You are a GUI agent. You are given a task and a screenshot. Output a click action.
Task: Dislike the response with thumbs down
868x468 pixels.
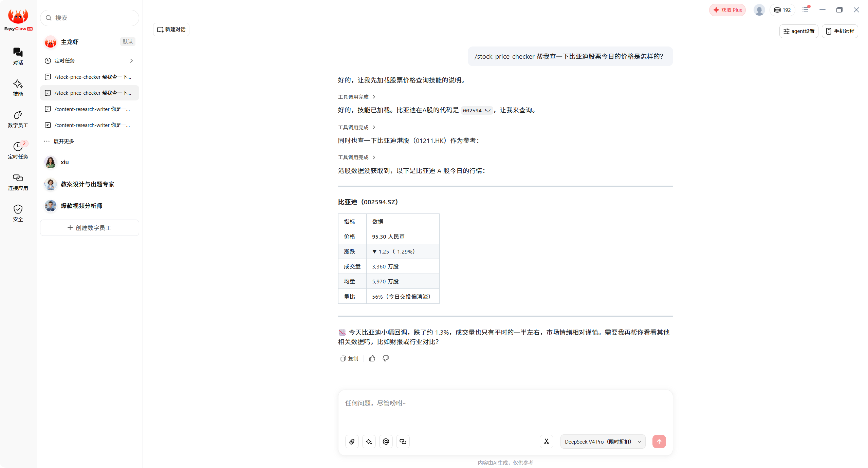(386, 358)
